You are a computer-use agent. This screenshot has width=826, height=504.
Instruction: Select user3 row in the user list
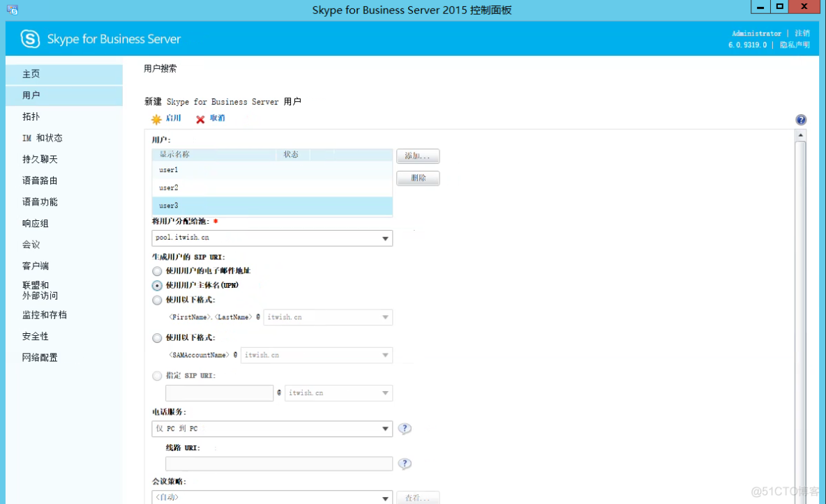point(272,206)
